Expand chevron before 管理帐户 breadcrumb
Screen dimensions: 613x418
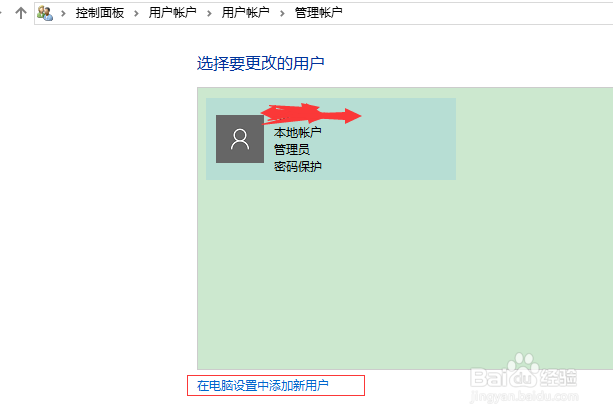pos(282,13)
